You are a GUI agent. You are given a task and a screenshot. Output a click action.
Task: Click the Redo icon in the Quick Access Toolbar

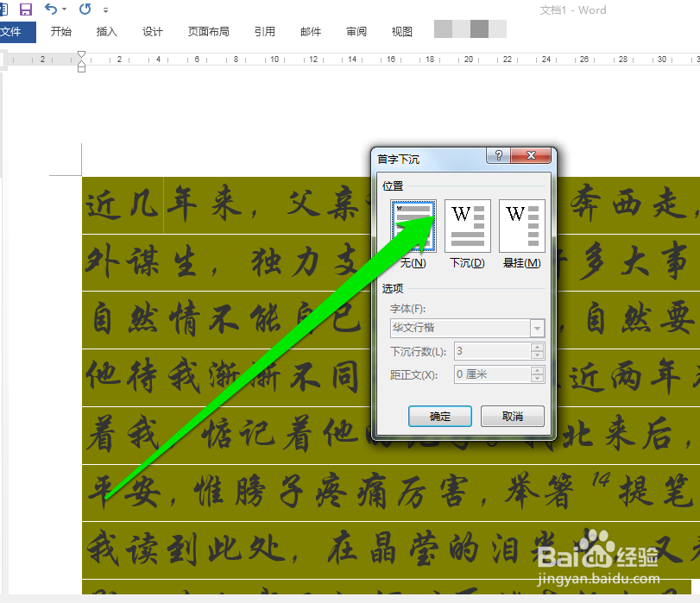click(x=84, y=9)
